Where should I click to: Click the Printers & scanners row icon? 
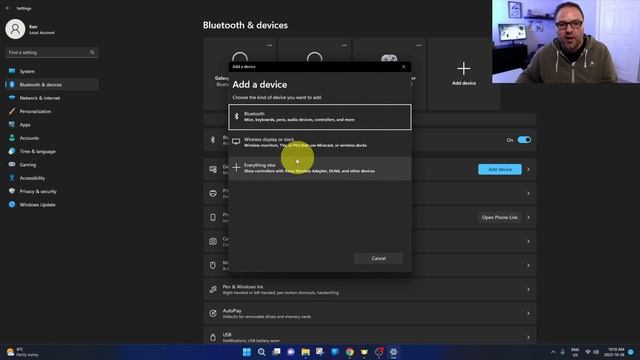tap(213, 193)
